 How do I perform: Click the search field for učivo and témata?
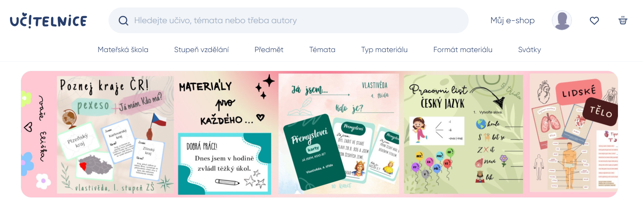(288, 20)
